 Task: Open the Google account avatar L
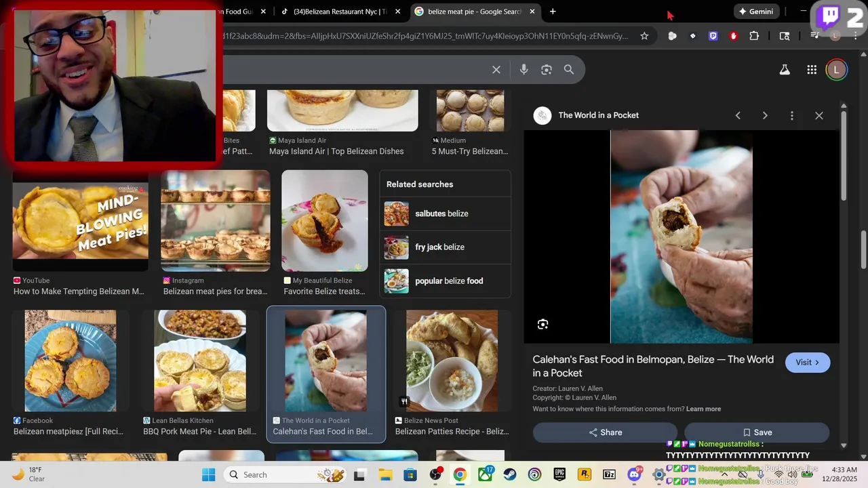[x=837, y=70]
